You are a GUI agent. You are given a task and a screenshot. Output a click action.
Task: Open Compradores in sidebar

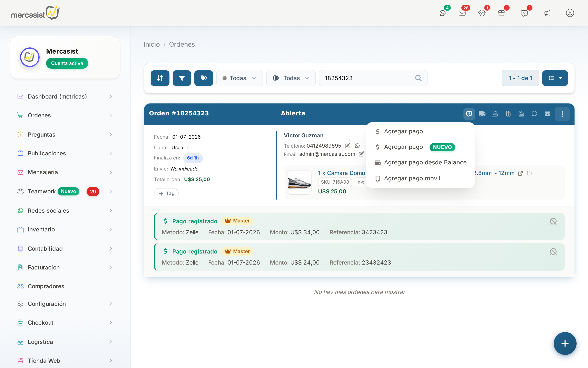tap(65, 286)
